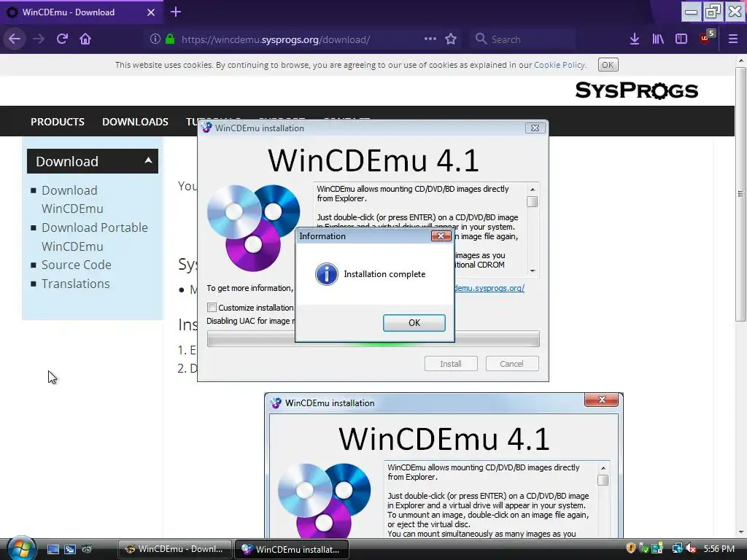Toggle the sidebar icon

tap(681, 39)
